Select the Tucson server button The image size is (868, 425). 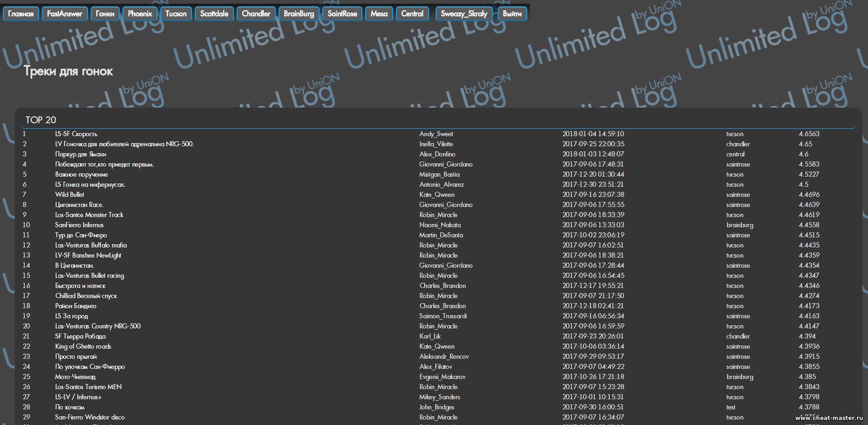(176, 14)
